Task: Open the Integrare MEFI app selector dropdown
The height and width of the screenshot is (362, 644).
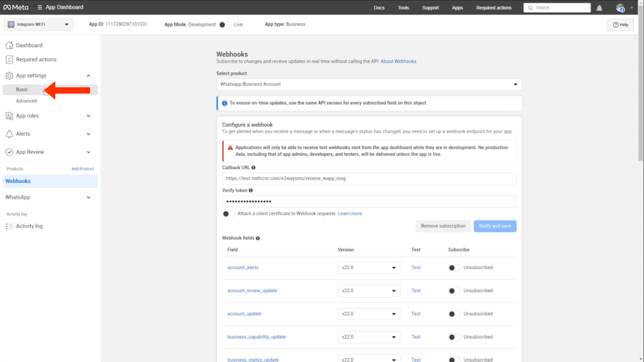Action: coord(38,25)
